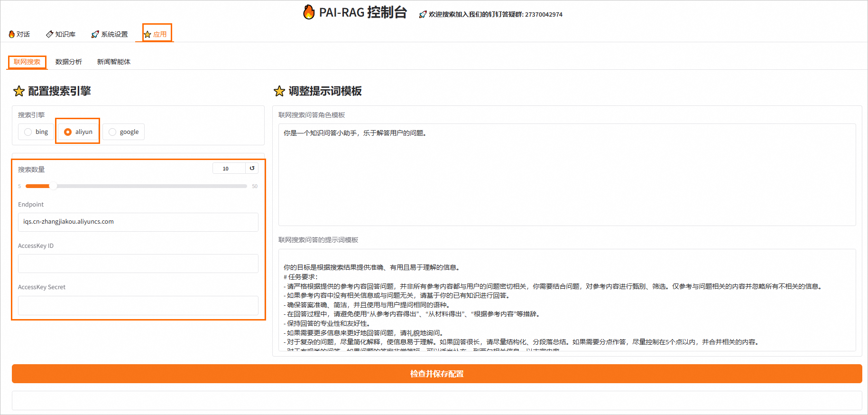The height and width of the screenshot is (415, 868).
Task: Switch to 数据分析 sub-tab
Action: coord(69,62)
